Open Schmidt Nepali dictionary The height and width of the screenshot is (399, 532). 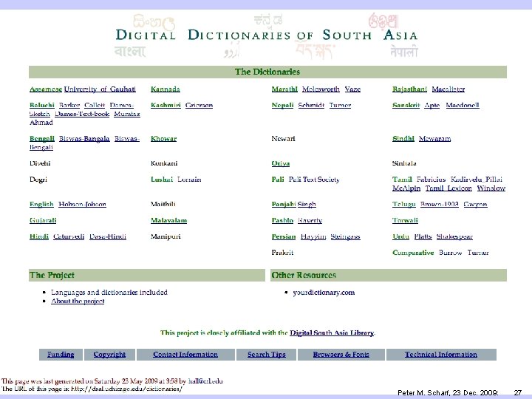pos(312,105)
